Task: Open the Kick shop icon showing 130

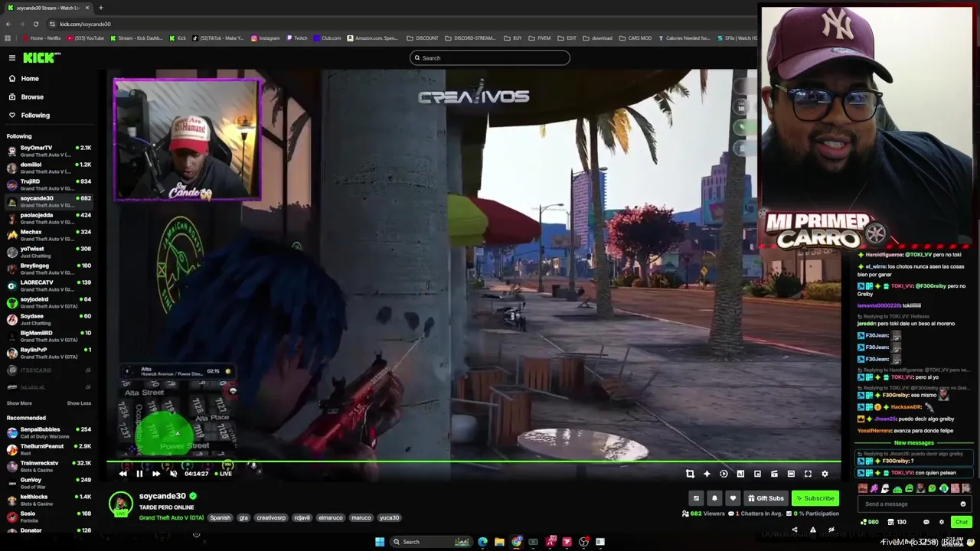Action: click(897, 522)
